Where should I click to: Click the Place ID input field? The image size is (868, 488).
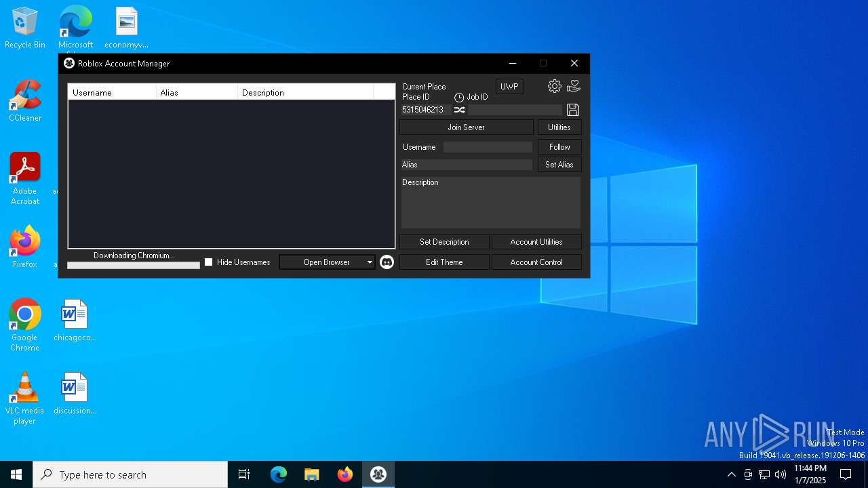(x=425, y=110)
